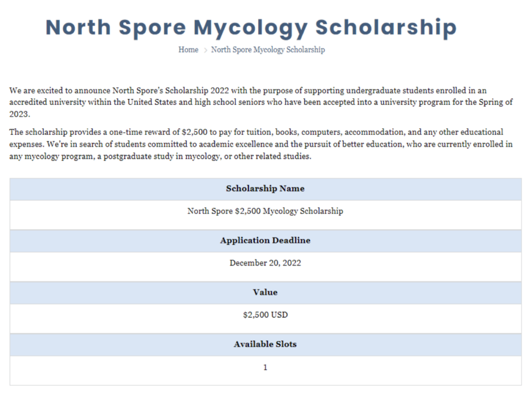Click the available slots value 1
The height and width of the screenshot is (393, 532).
click(x=265, y=367)
